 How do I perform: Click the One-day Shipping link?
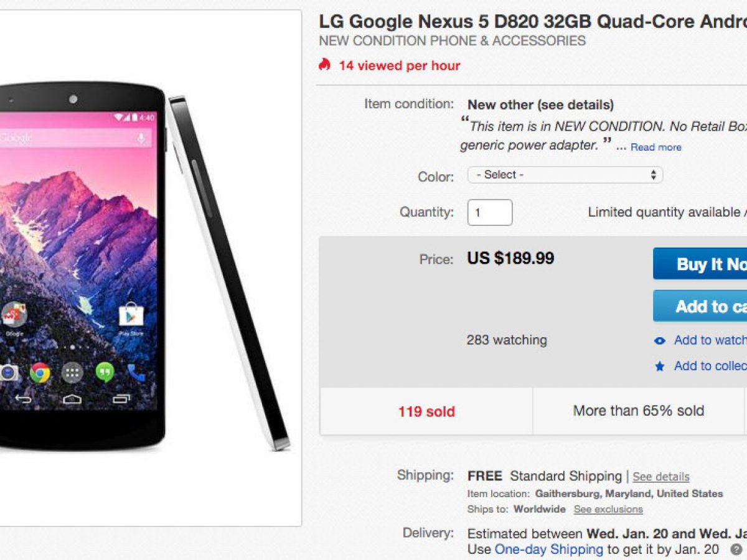coord(548,549)
